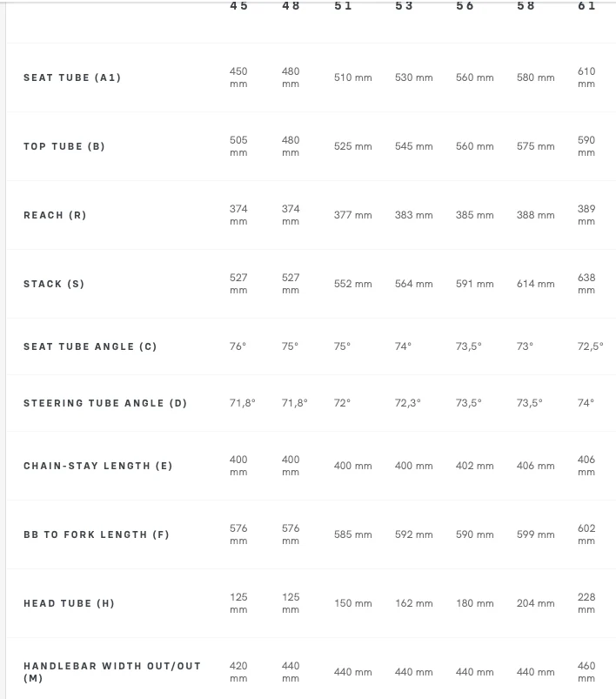
Task: Select the size 53 column header
Action: [404, 6]
